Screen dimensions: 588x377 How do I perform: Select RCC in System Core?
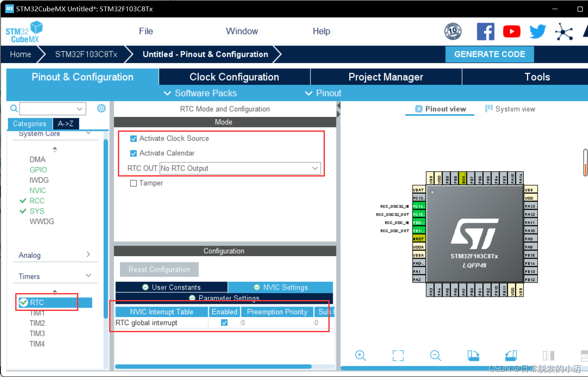[37, 201]
